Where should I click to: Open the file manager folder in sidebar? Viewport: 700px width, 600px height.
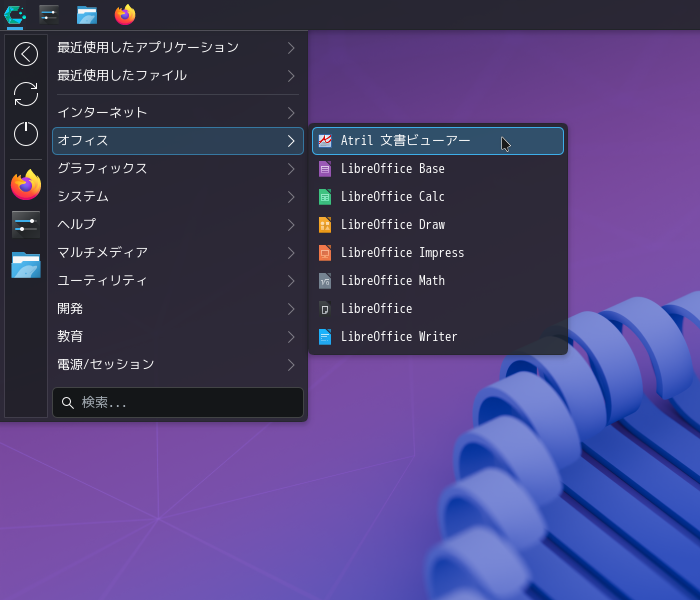(26, 265)
